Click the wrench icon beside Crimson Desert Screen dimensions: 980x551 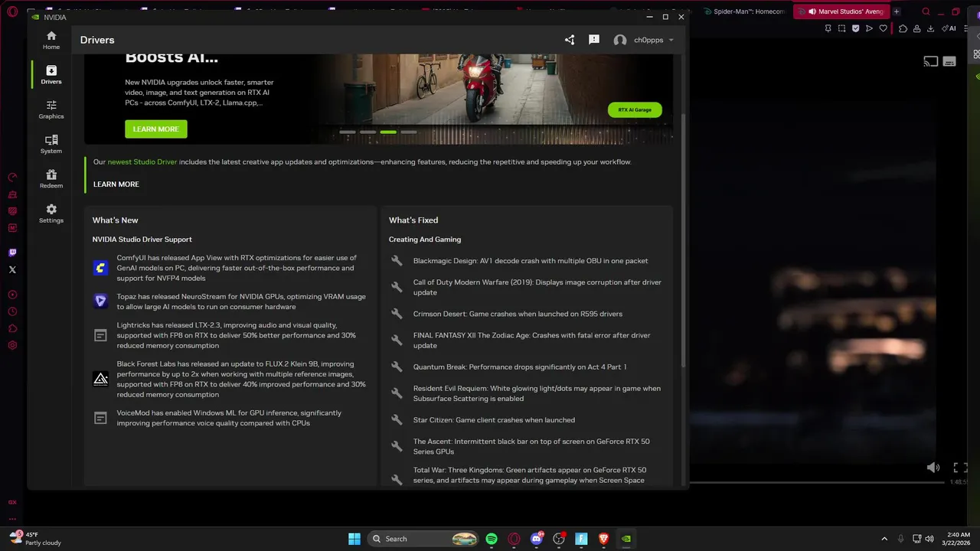pos(397,314)
